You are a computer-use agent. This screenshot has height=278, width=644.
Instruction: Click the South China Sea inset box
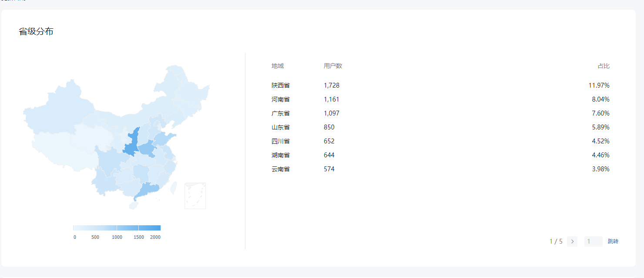195,196
